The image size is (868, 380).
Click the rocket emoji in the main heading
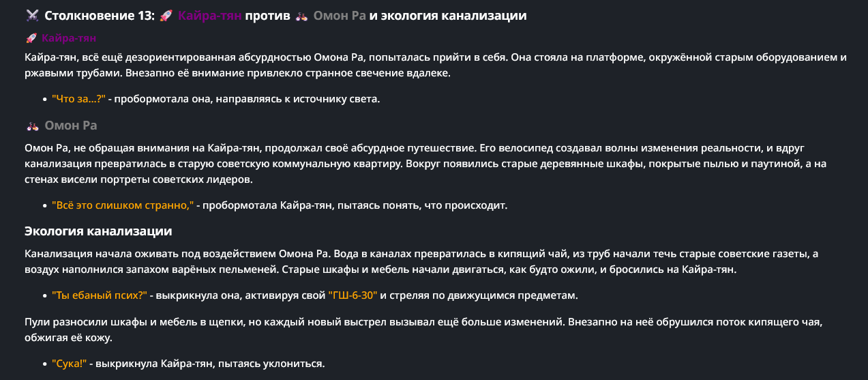point(166,16)
